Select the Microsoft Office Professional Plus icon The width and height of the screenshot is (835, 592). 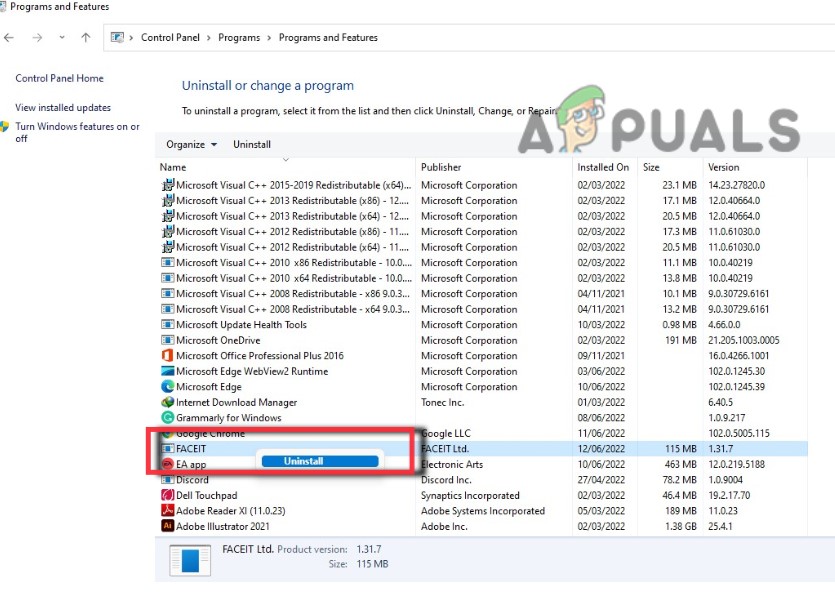168,355
